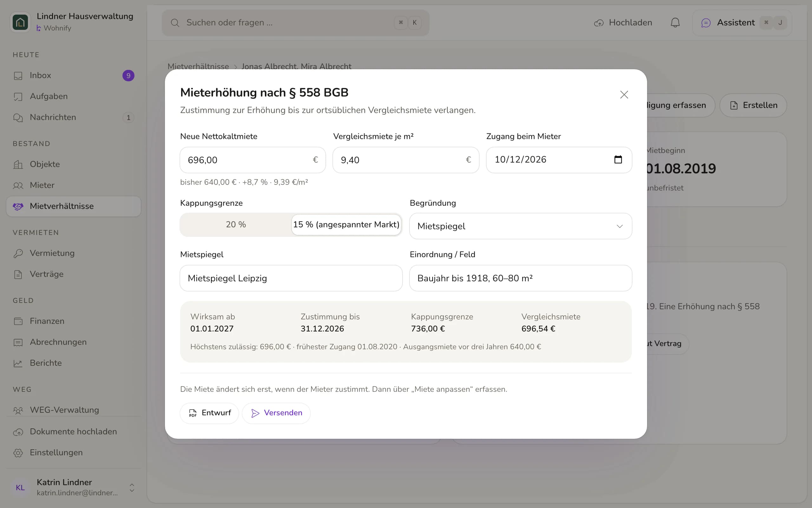
Task: Click the Wirksam ab value 01.01.2027
Action: point(212,329)
